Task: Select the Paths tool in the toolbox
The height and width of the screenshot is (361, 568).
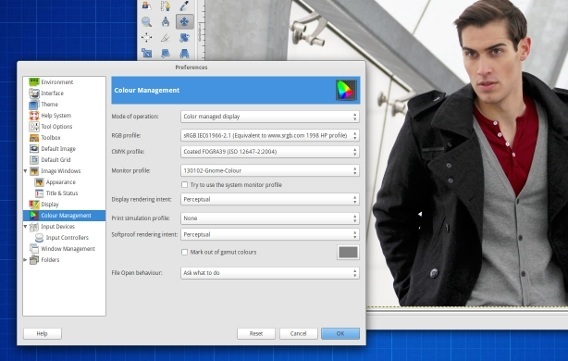Action: (166, 5)
